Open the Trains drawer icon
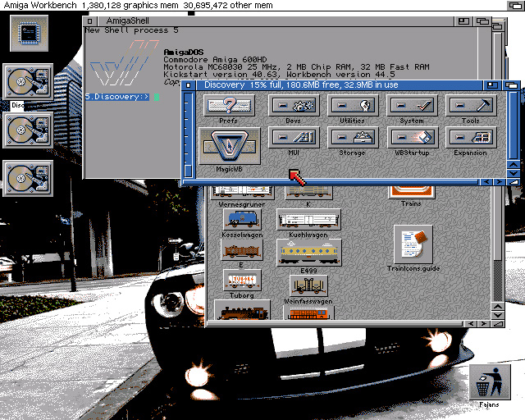525x420 pixels. (412, 192)
